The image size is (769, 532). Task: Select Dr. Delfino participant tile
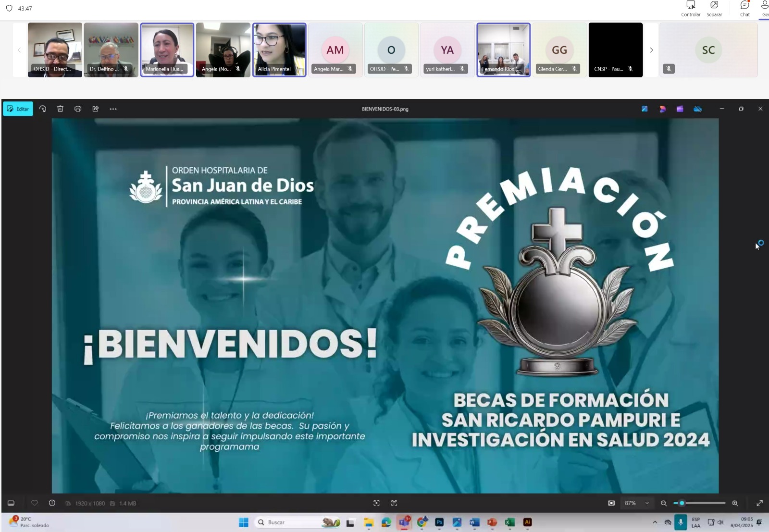coord(111,50)
